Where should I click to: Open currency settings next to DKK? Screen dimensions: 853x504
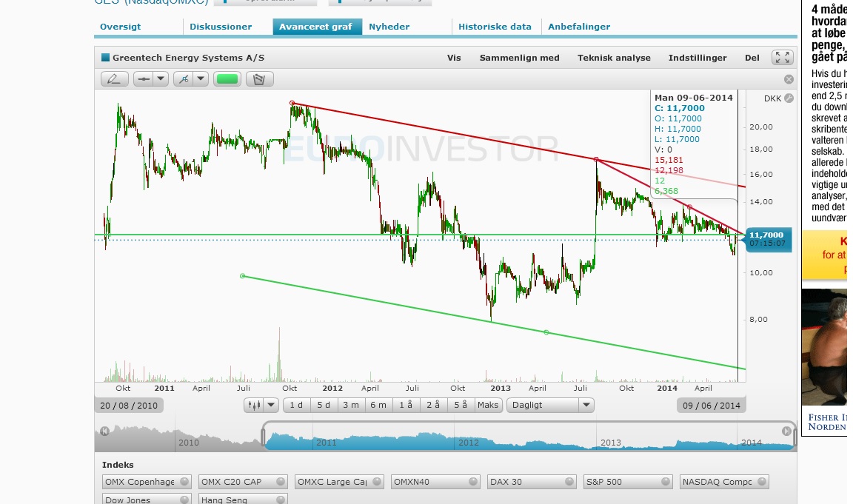point(789,98)
